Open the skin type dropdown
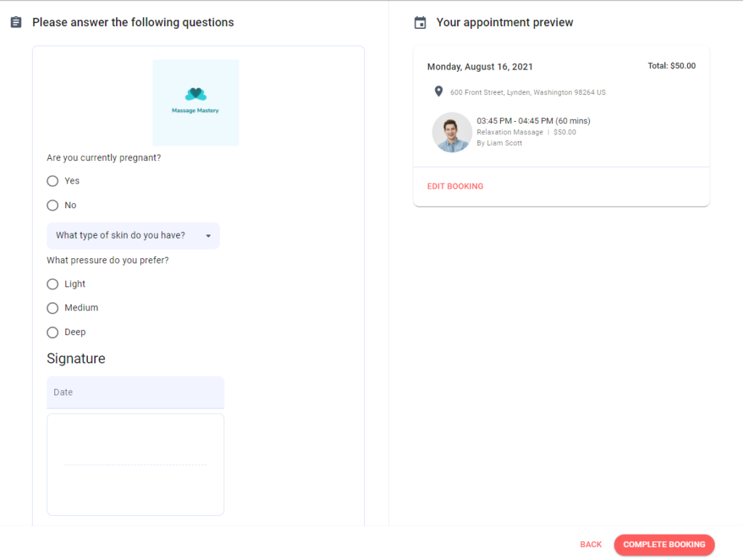Screen dimensions: 743x560 coord(134,236)
